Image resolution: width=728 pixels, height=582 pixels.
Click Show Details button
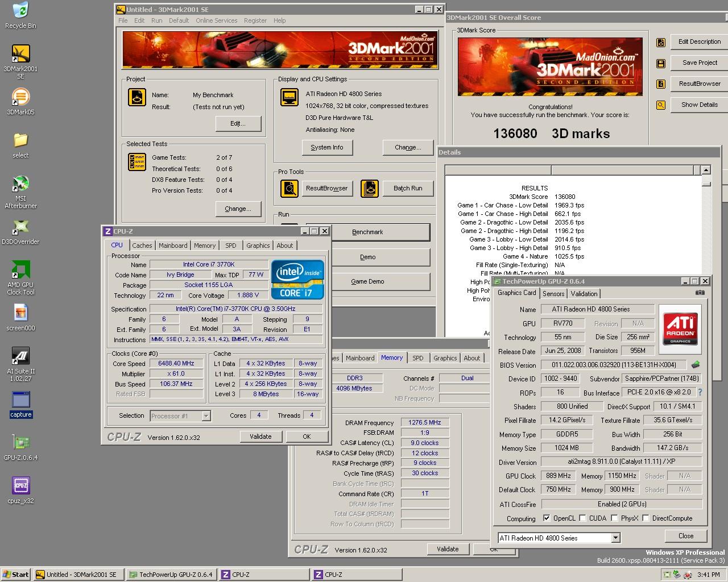click(x=700, y=105)
